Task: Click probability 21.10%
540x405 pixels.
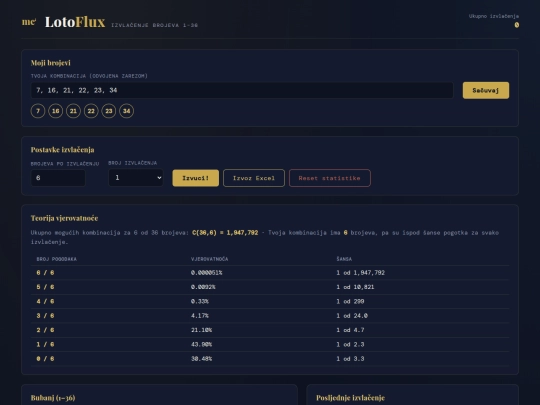Action: [201, 330]
